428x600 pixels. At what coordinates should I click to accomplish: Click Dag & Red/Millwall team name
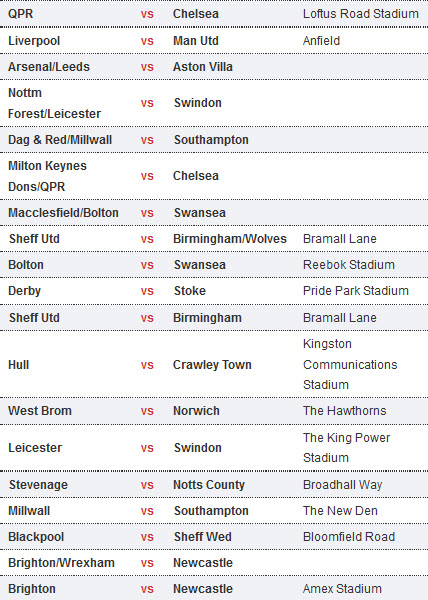[x=60, y=140]
